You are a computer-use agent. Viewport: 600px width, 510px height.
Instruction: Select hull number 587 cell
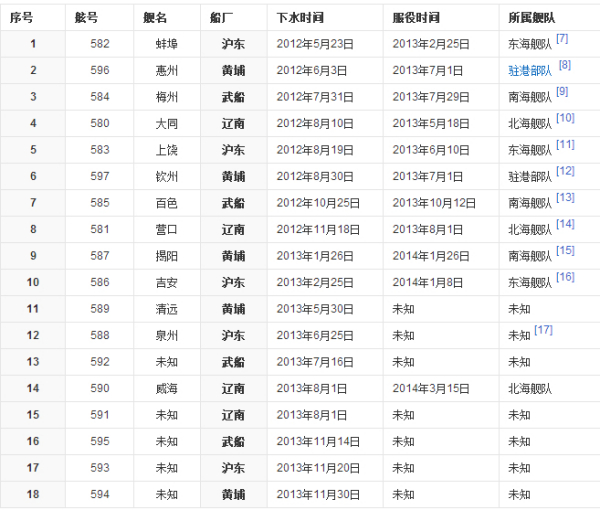100,256
